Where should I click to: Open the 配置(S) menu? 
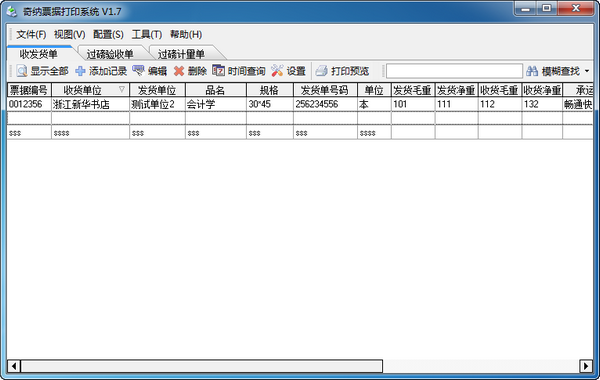(x=108, y=34)
